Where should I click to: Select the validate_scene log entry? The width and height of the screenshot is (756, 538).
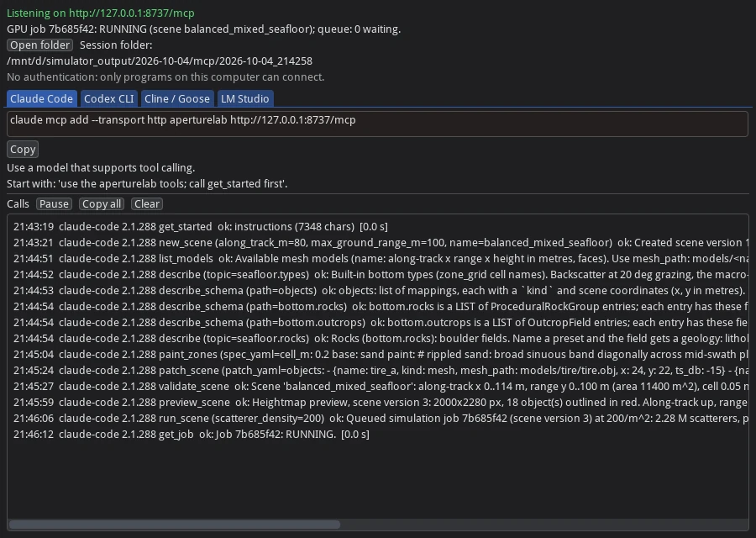tap(381, 386)
